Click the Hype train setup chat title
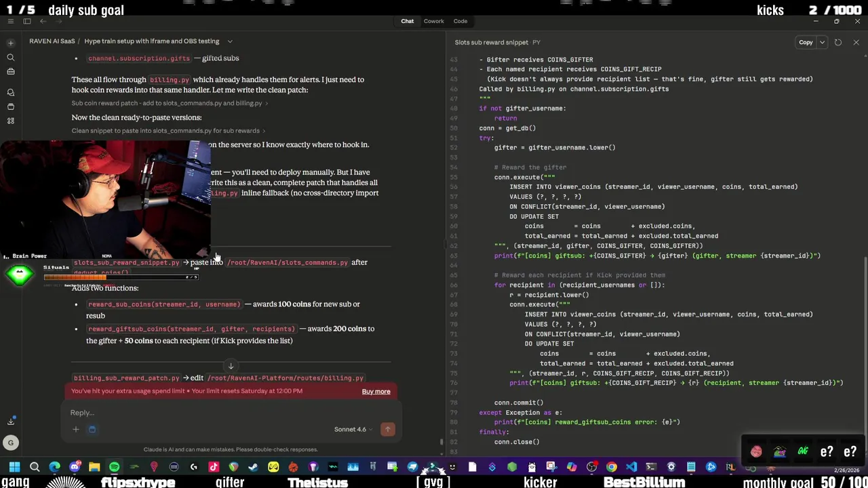 [152, 41]
